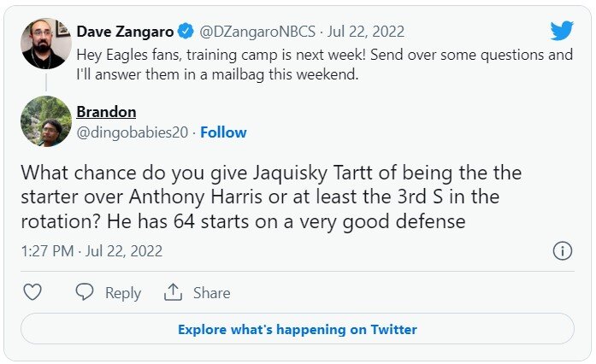Click the Share upload arrow icon
596x364 pixels.
(174, 292)
